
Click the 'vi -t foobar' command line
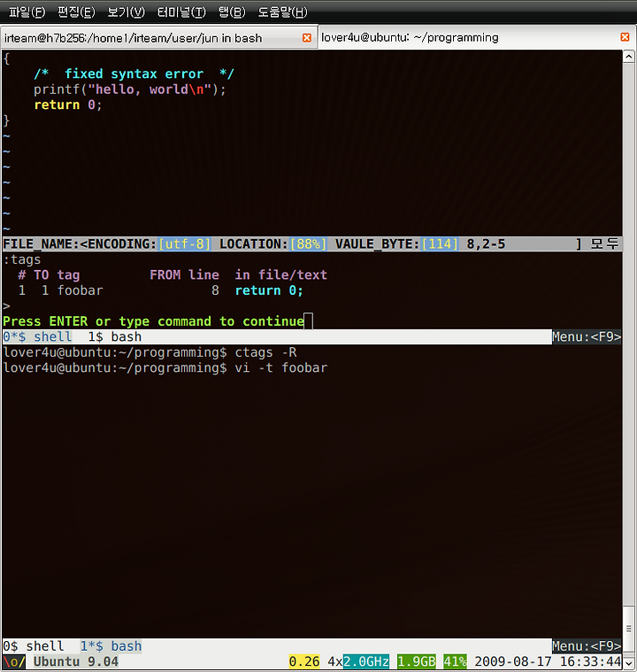click(x=165, y=367)
